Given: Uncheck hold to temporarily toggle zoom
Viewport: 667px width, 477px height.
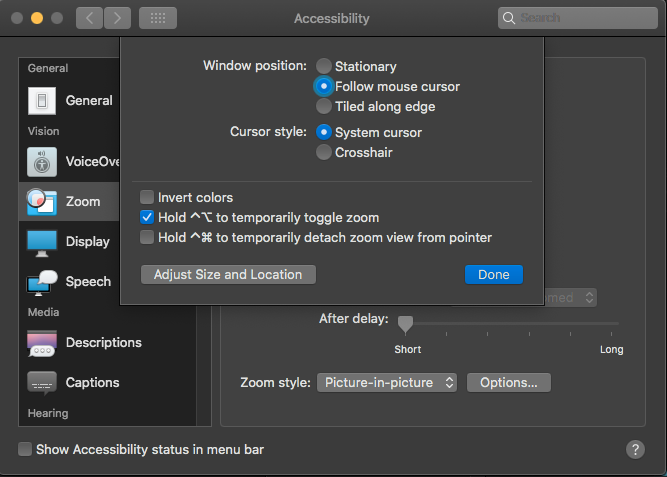Looking at the screenshot, I should 148,217.
